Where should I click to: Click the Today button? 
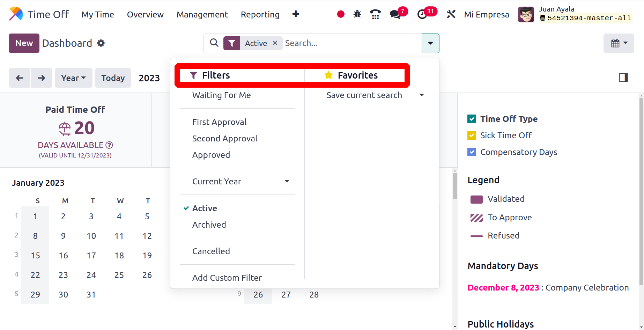click(x=113, y=78)
